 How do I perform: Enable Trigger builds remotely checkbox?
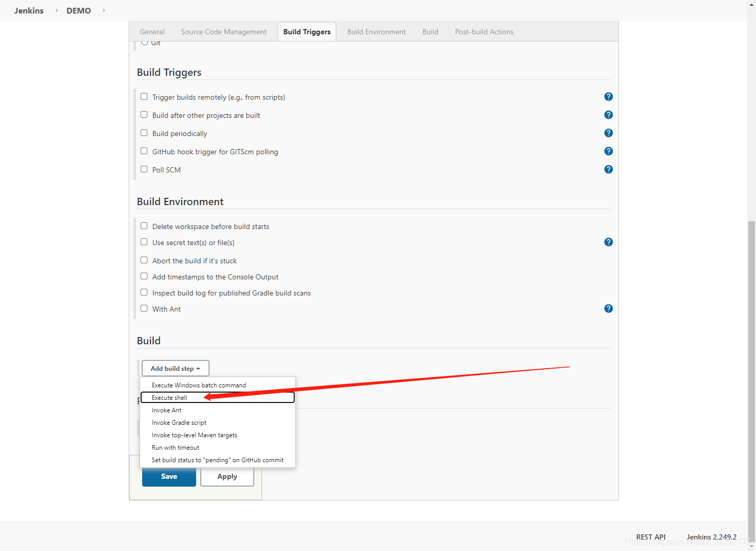[144, 97]
